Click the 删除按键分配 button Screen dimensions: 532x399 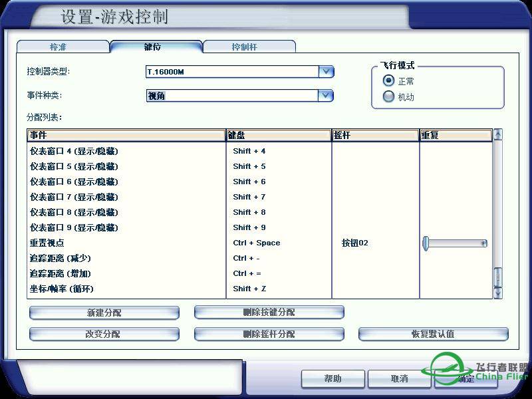point(269,312)
